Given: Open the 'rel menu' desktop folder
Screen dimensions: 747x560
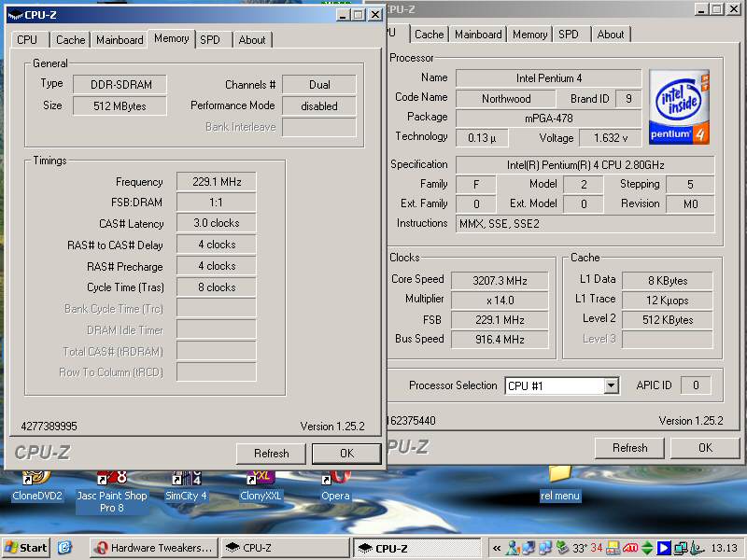Looking at the screenshot, I should pyautogui.click(x=559, y=484).
